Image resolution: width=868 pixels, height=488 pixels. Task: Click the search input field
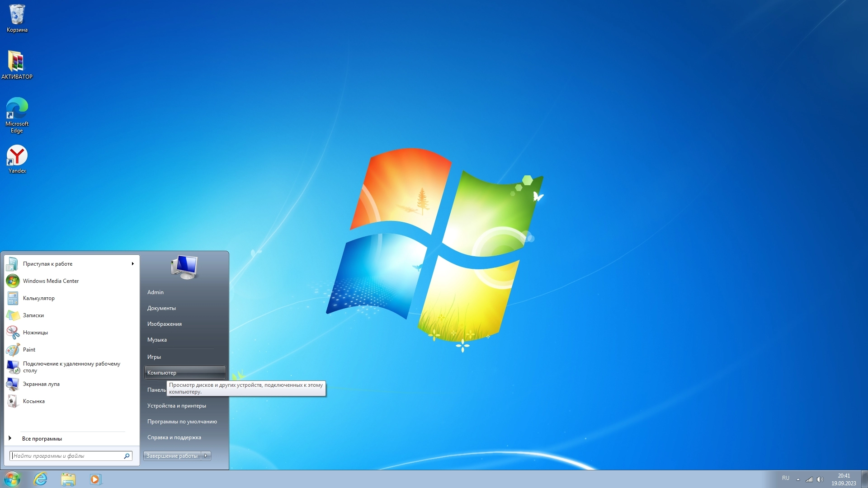tap(67, 456)
